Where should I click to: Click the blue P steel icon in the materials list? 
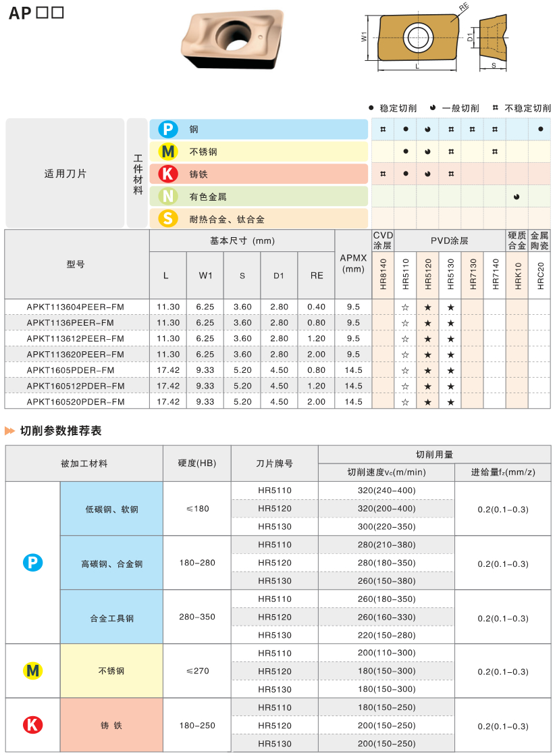pyautogui.click(x=167, y=129)
